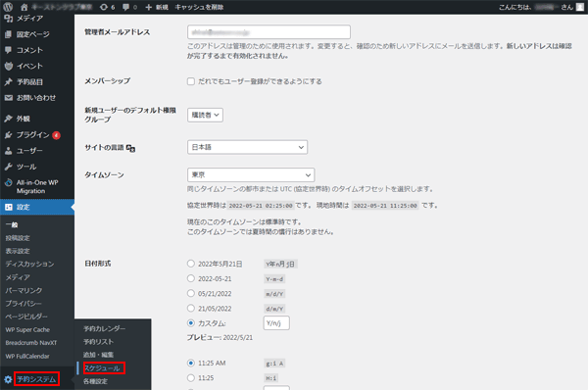Open the パーマリンク settings submenu
The height and width of the screenshot is (390, 588).
[24, 291]
